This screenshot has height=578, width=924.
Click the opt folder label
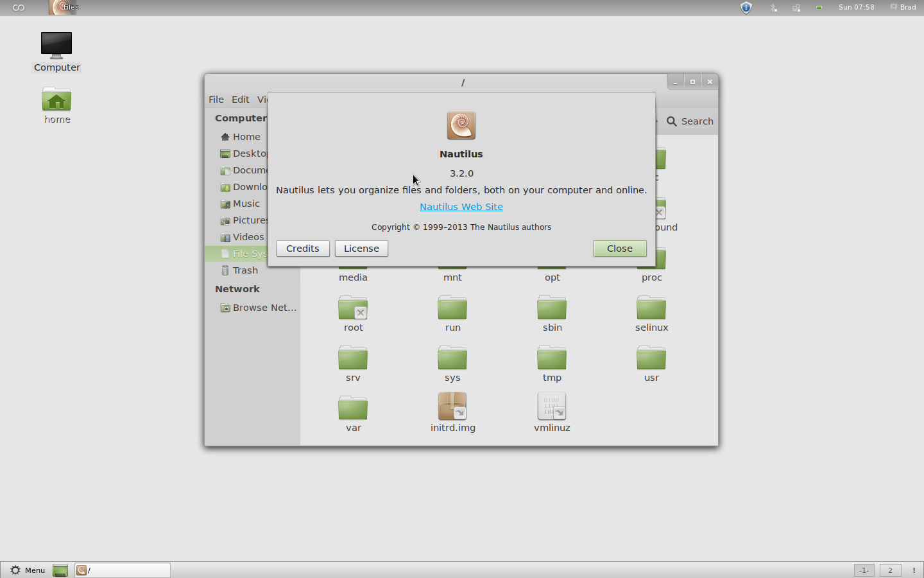[552, 277]
